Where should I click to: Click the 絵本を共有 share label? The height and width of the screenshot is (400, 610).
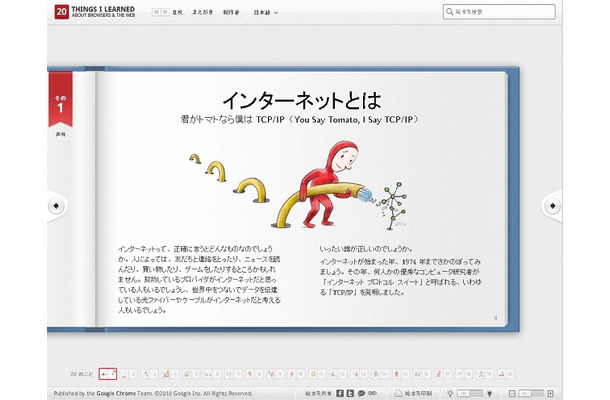(x=319, y=393)
